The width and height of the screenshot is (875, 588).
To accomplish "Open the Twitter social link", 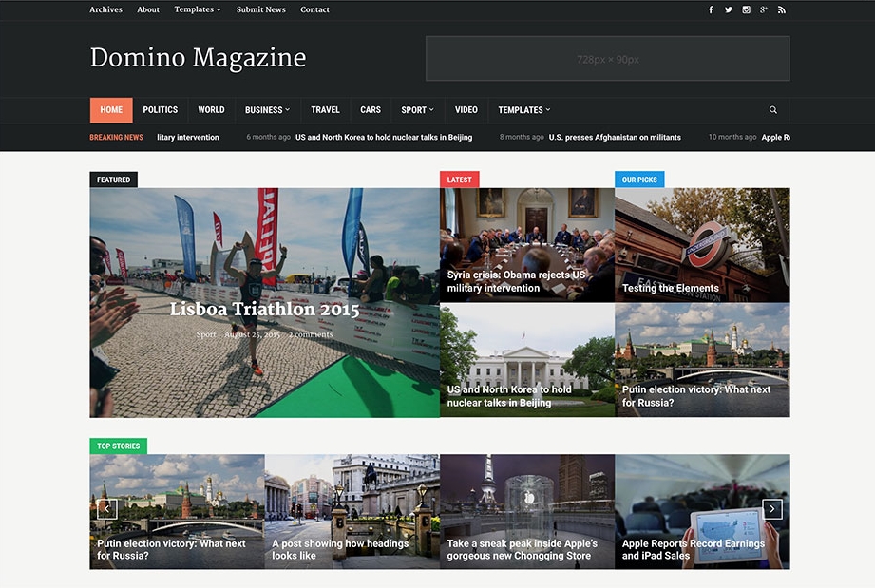I will coord(729,9).
